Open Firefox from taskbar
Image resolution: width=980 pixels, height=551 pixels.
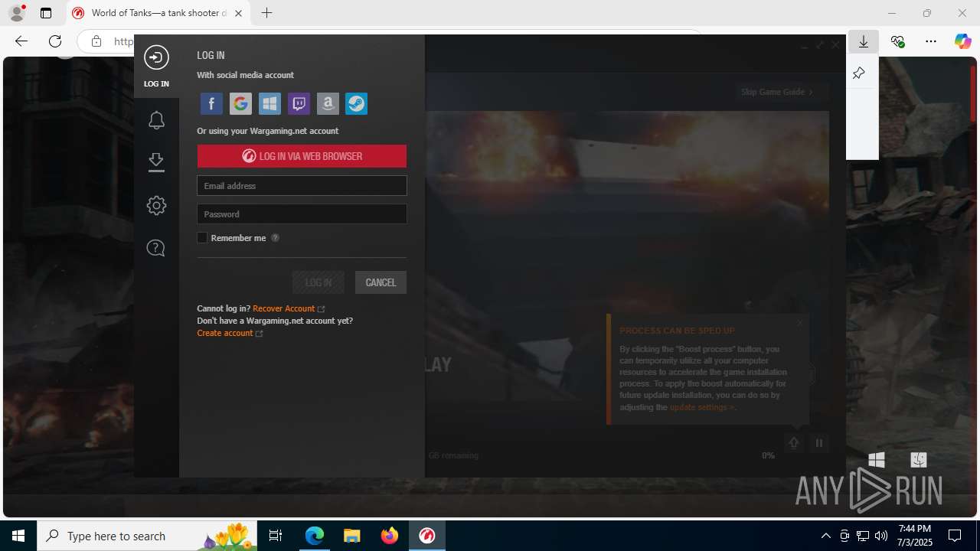pos(390,536)
